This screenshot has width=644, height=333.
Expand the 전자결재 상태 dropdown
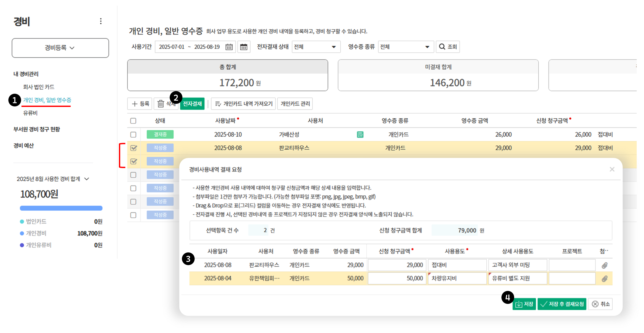316,47
